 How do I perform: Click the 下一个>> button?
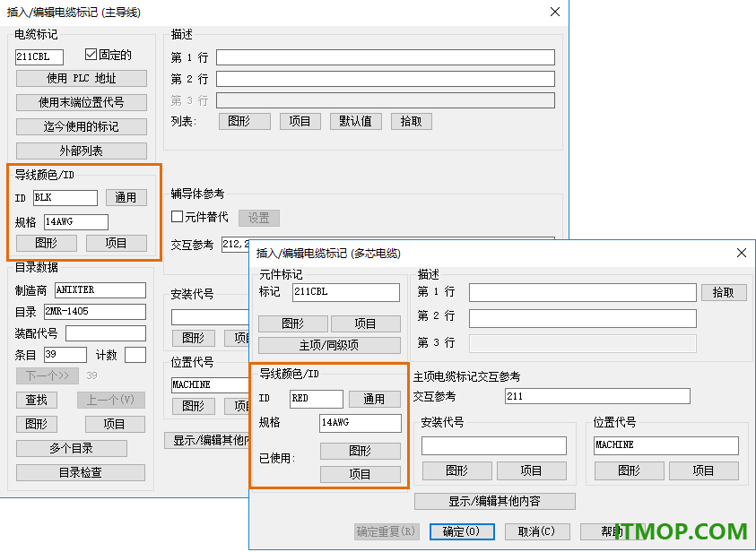point(48,375)
